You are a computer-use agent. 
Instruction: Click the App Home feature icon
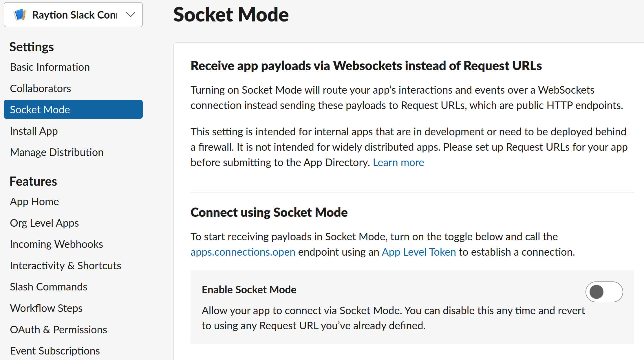[34, 201]
